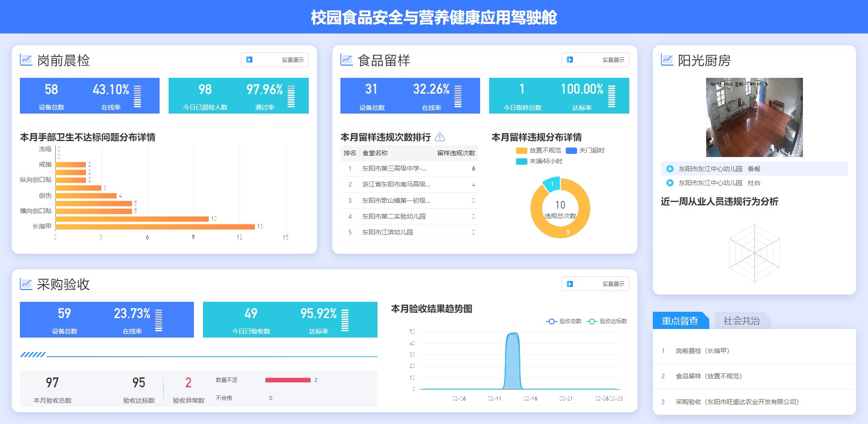Toggle the 放置不规范 legend item
This screenshot has height=424, width=868.
coord(538,150)
